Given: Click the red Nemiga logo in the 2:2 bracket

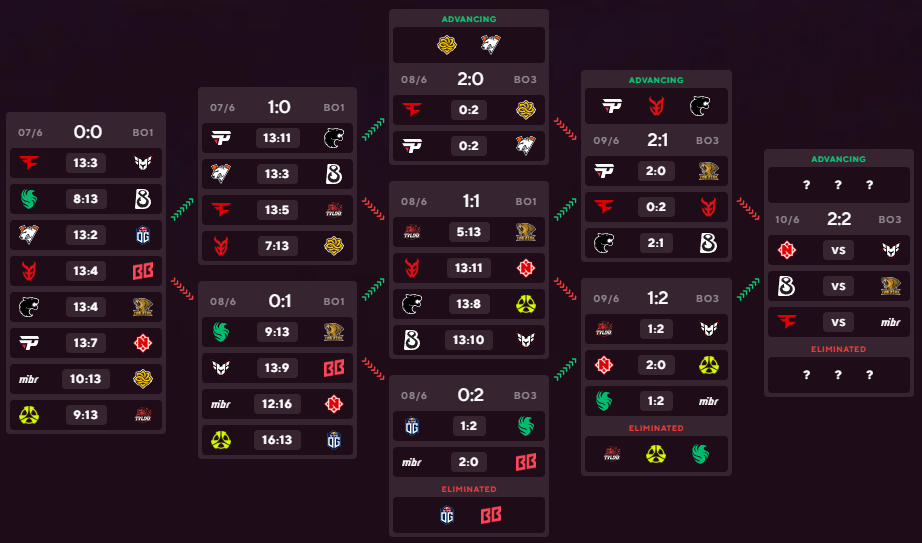Looking at the screenshot, I should coord(786,250).
